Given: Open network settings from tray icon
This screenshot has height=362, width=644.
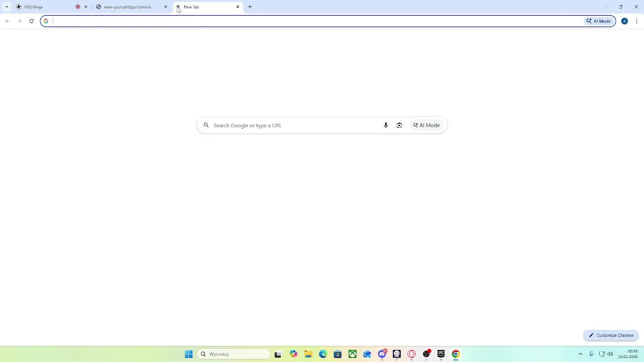Looking at the screenshot, I should click(x=602, y=354).
